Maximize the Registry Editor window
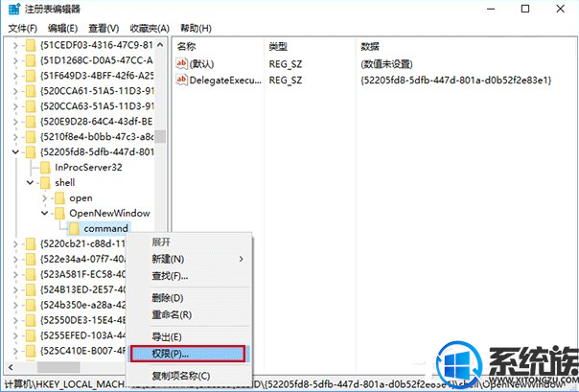Screen dimensions: 579x392 [x=525, y=9]
